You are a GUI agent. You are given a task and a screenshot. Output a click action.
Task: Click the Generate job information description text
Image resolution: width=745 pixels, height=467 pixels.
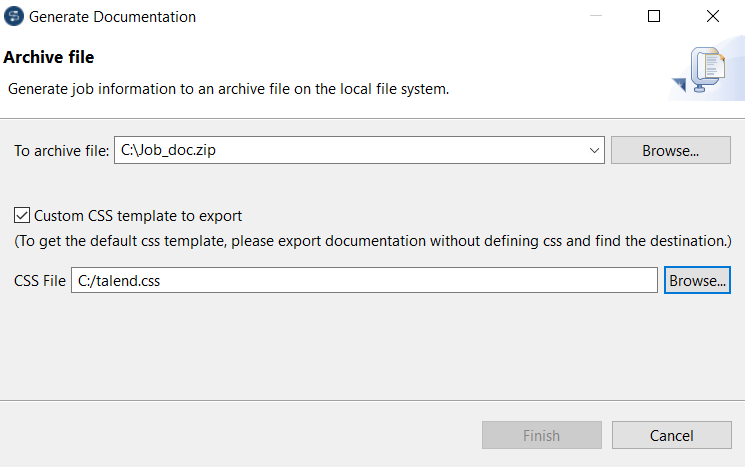(x=229, y=88)
